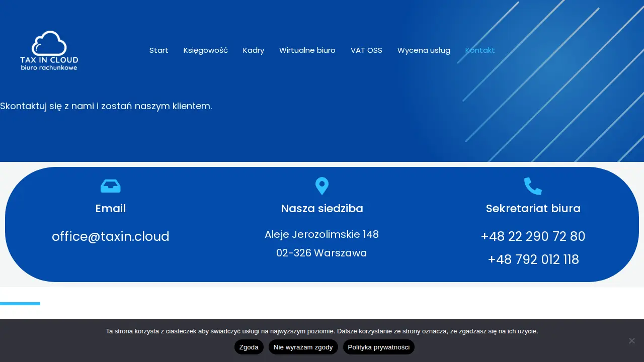Navigate to Wirtualne biuro
The height and width of the screenshot is (362, 644).
307,50
